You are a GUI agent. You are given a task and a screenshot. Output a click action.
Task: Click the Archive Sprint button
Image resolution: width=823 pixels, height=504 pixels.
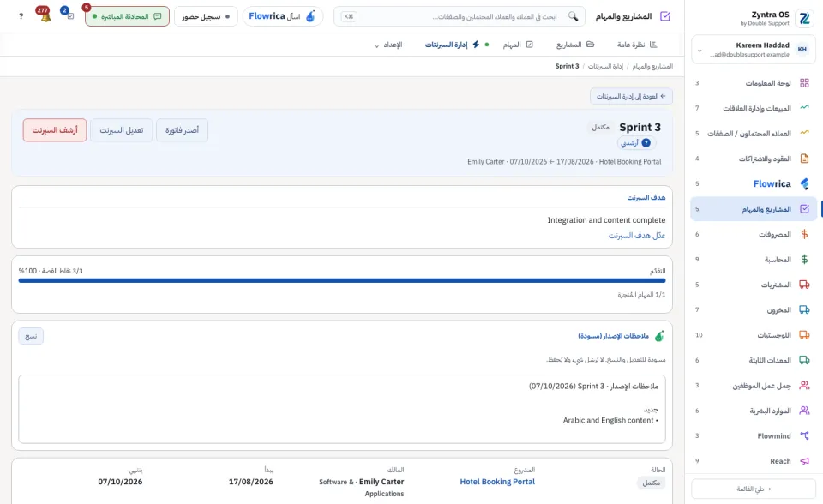(x=55, y=130)
